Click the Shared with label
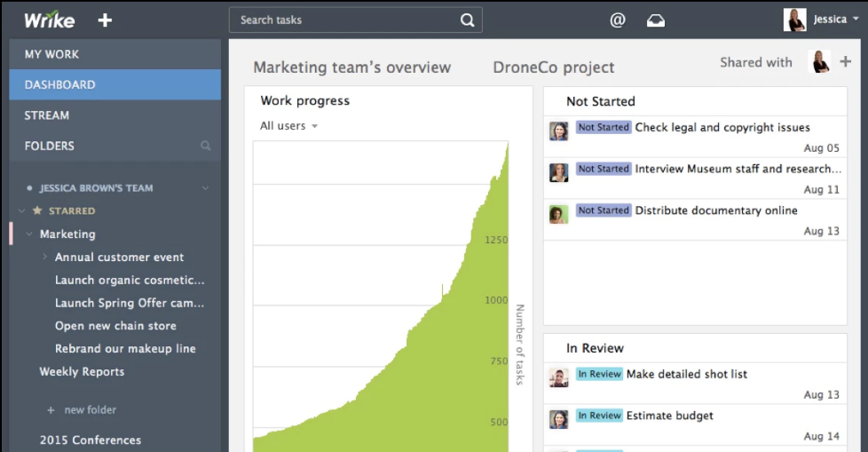This screenshot has width=868, height=452. pyautogui.click(x=755, y=62)
